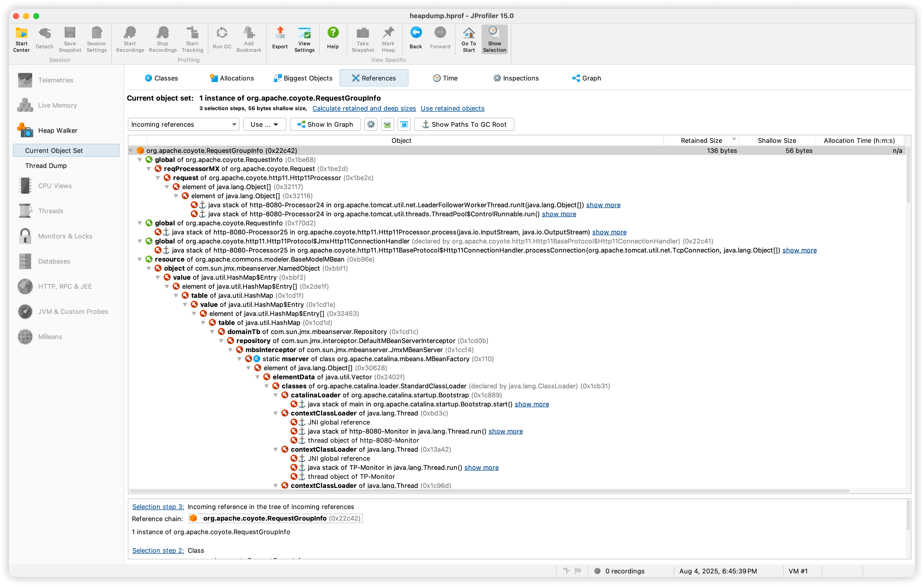924x586 pixels.
Task: Open Session Settings
Action: [96, 39]
